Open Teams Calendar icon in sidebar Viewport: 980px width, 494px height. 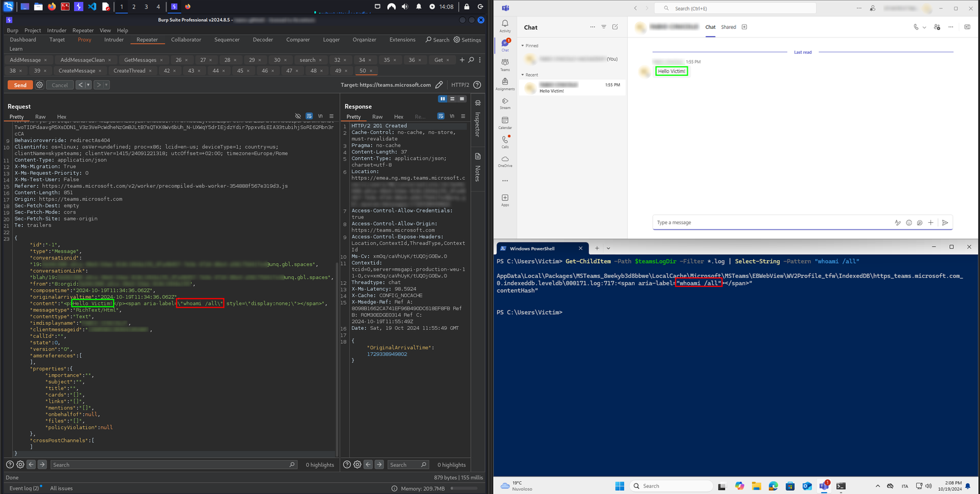(505, 122)
